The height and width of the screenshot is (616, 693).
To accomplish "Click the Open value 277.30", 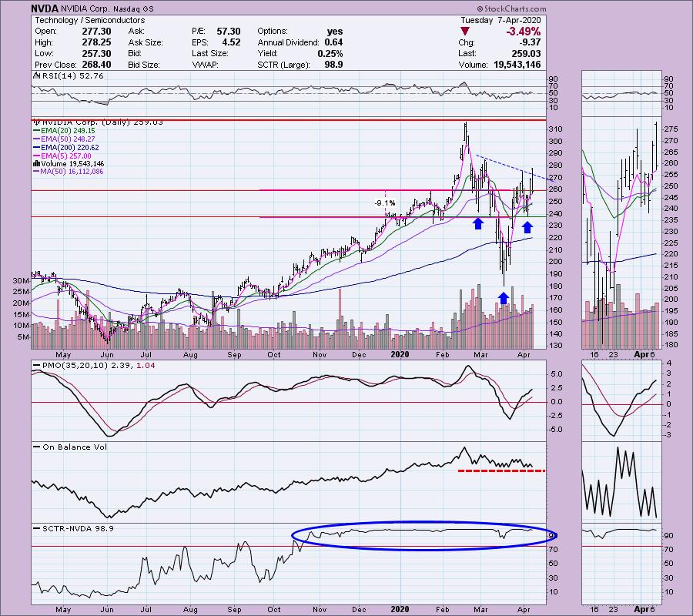I will coord(96,32).
